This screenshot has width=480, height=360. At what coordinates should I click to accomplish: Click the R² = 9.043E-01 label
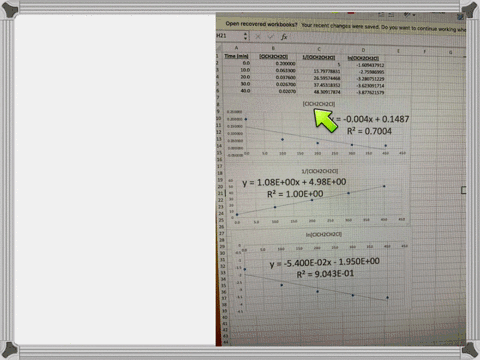325,274
